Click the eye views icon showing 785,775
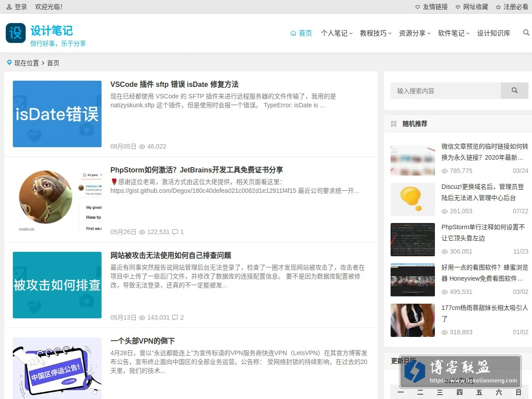The height and width of the screenshot is (399, 532). coord(445,171)
